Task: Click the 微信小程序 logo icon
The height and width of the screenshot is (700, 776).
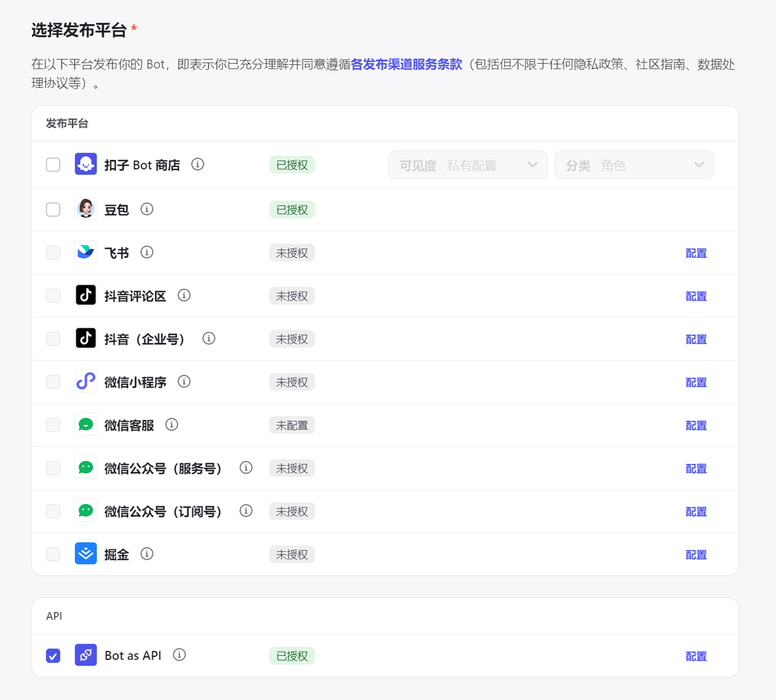Action: [85, 381]
